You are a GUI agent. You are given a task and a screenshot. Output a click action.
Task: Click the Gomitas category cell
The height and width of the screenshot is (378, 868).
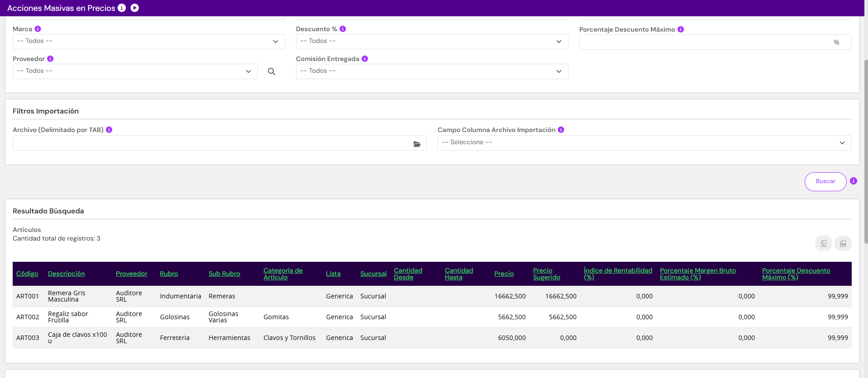pos(276,317)
